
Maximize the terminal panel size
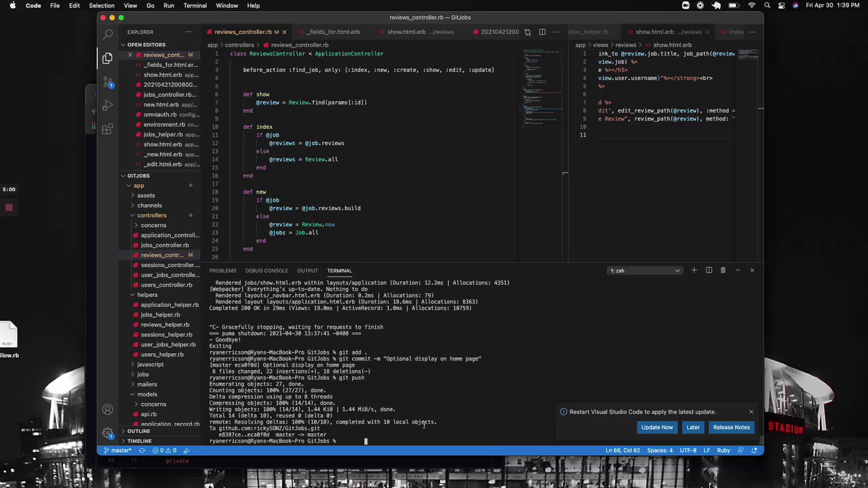tap(738, 270)
